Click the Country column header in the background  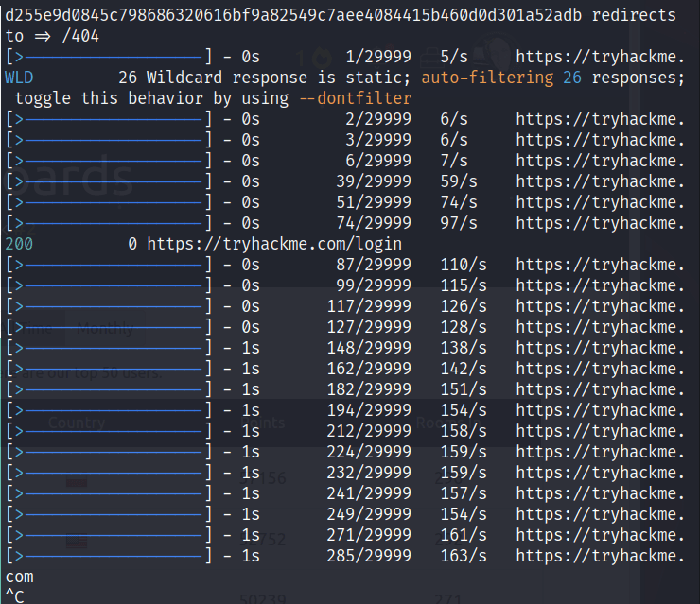77,423
